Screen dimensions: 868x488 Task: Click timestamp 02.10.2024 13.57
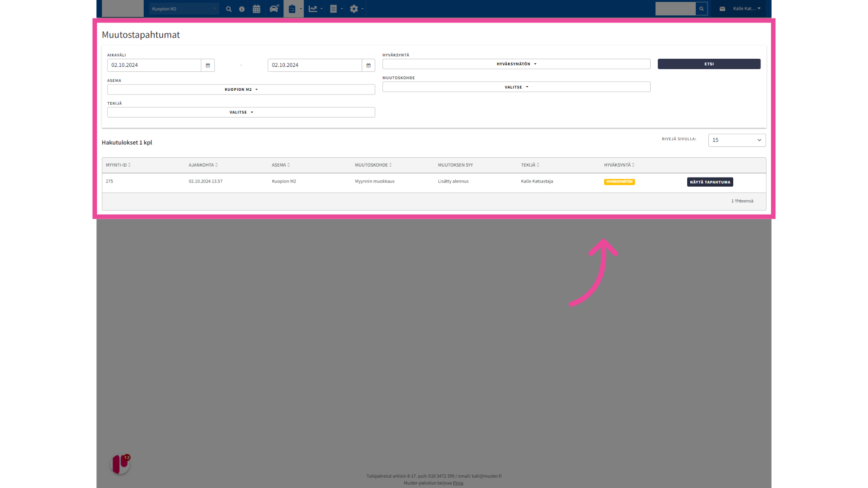point(206,181)
